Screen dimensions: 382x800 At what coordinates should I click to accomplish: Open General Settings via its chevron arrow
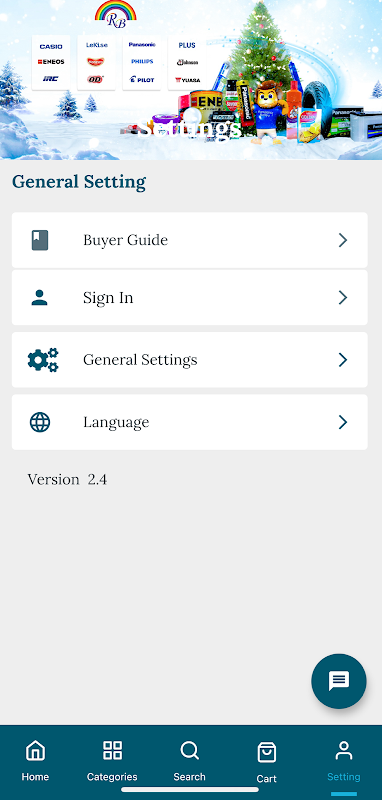343,360
